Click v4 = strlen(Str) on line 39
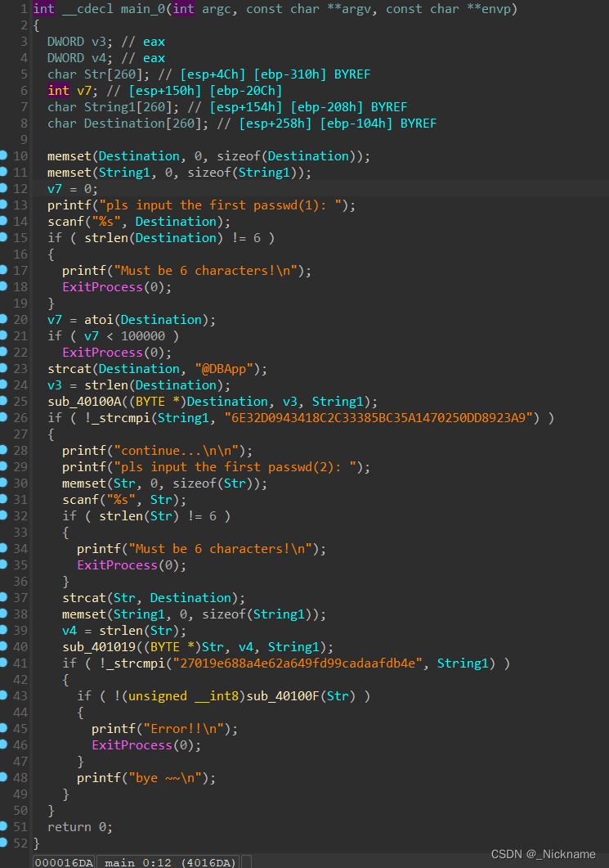 coord(124,631)
